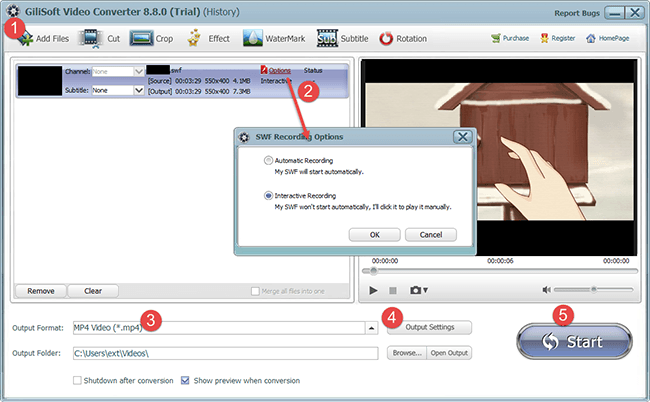Screen dimensions: 650x402
Task: Select the Automatic Recording option
Action: pyautogui.click(x=267, y=160)
